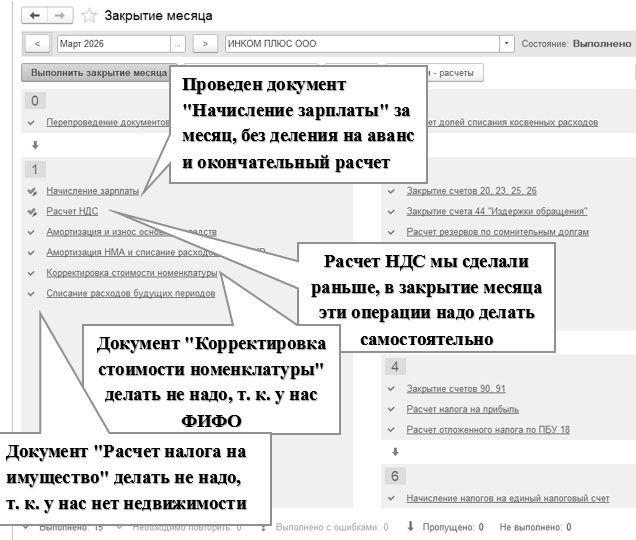Open Закрытие счетов 20, 23, 25, 26 link
The width and height of the screenshot is (636, 540).
(471, 191)
